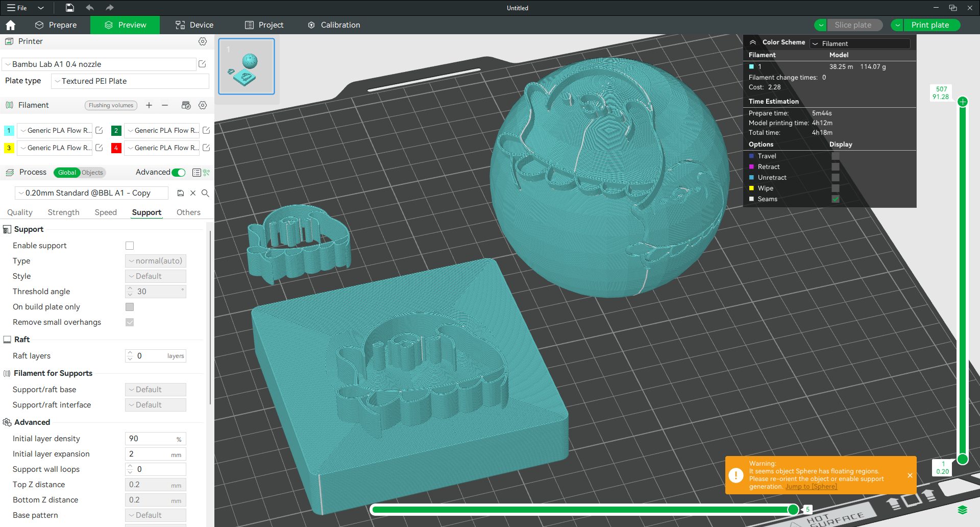
Task: Toggle Advanced mode switch
Action: coord(179,173)
